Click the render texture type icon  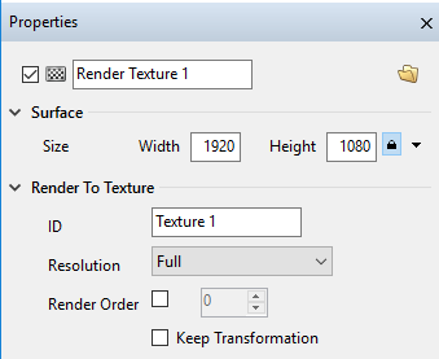[x=55, y=74]
